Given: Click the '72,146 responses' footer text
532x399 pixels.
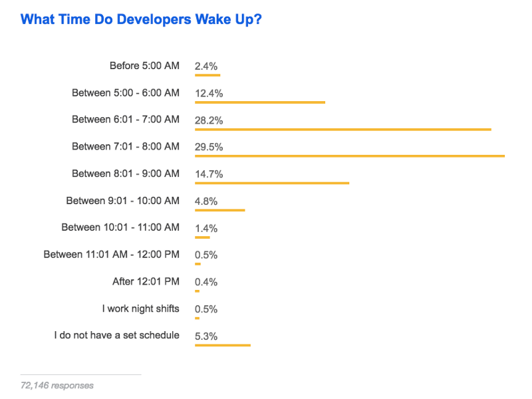Looking at the screenshot, I should (x=57, y=386).
